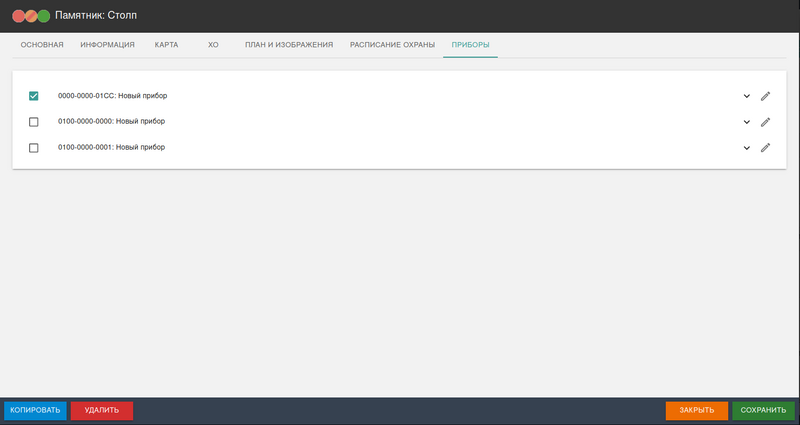Click the edit pencil for device 0100-0000-0001
800x425 pixels.
(765, 147)
